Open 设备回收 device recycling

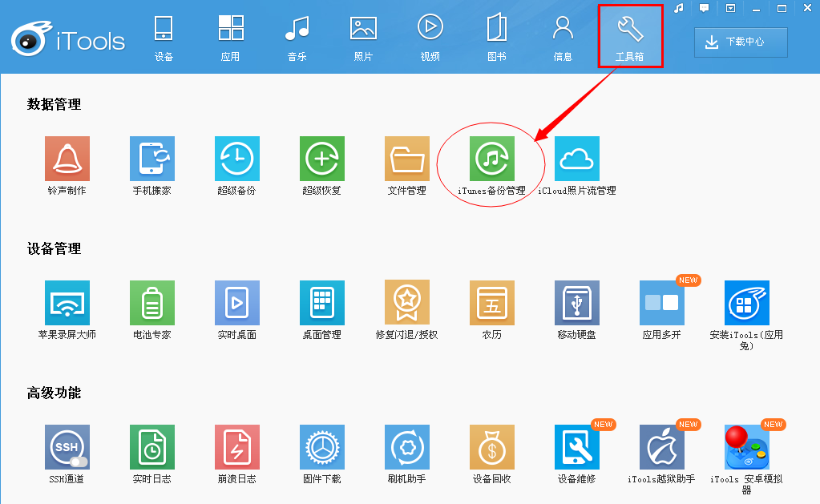point(492,447)
